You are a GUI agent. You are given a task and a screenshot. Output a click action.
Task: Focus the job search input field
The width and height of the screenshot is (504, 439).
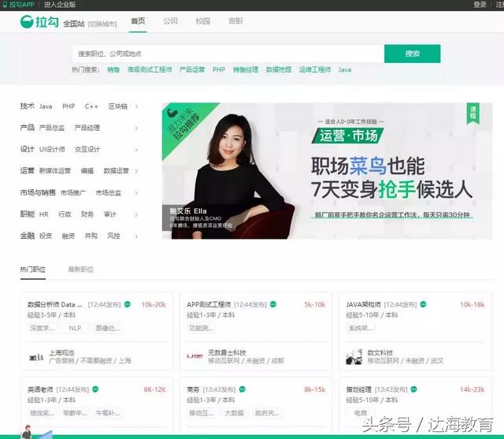click(x=228, y=54)
